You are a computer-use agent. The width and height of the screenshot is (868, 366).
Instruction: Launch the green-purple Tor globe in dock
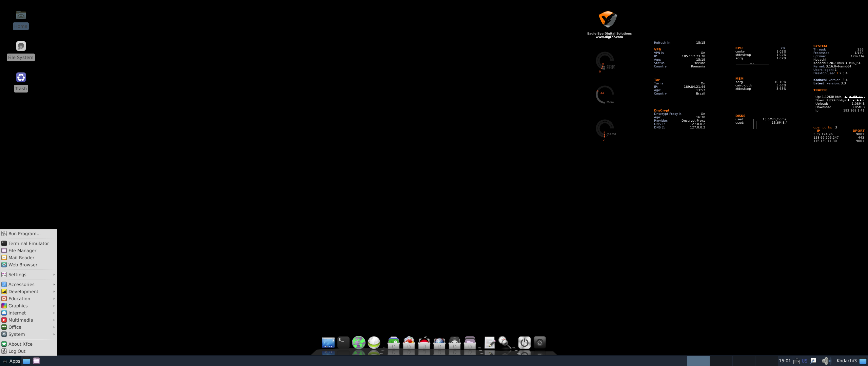(x=358, y=342)
